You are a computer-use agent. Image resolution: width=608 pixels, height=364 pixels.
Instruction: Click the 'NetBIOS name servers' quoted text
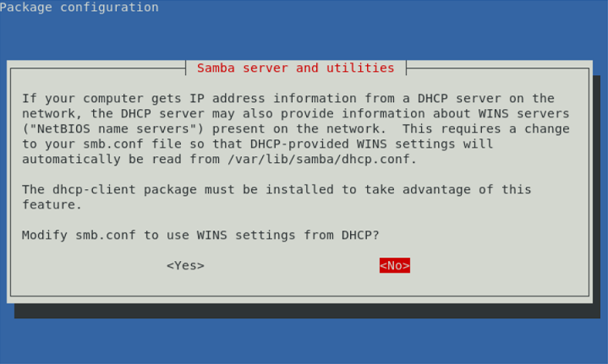coord(112,129)
